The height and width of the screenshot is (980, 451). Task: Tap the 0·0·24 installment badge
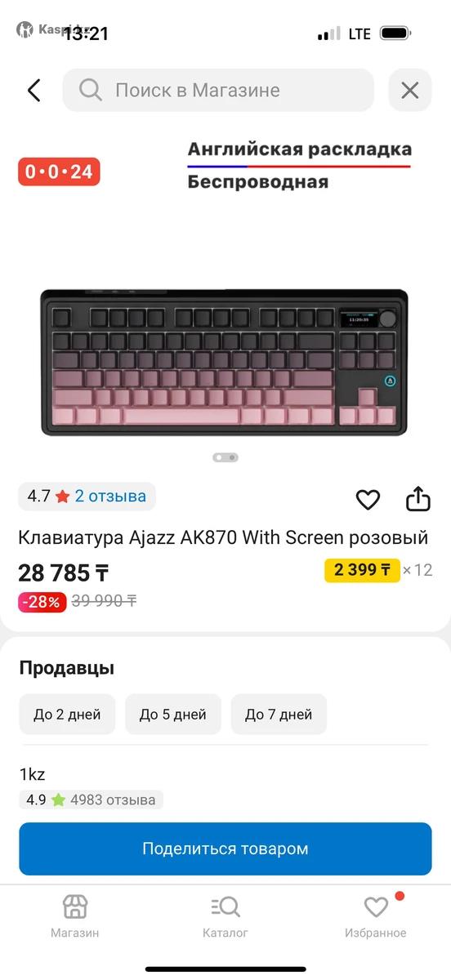[x=59, y=171]
